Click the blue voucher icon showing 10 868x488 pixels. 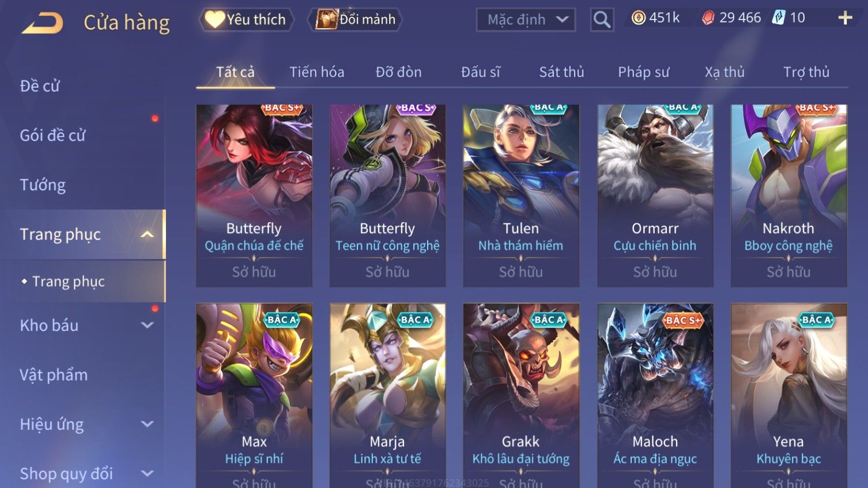click(779, 18)
